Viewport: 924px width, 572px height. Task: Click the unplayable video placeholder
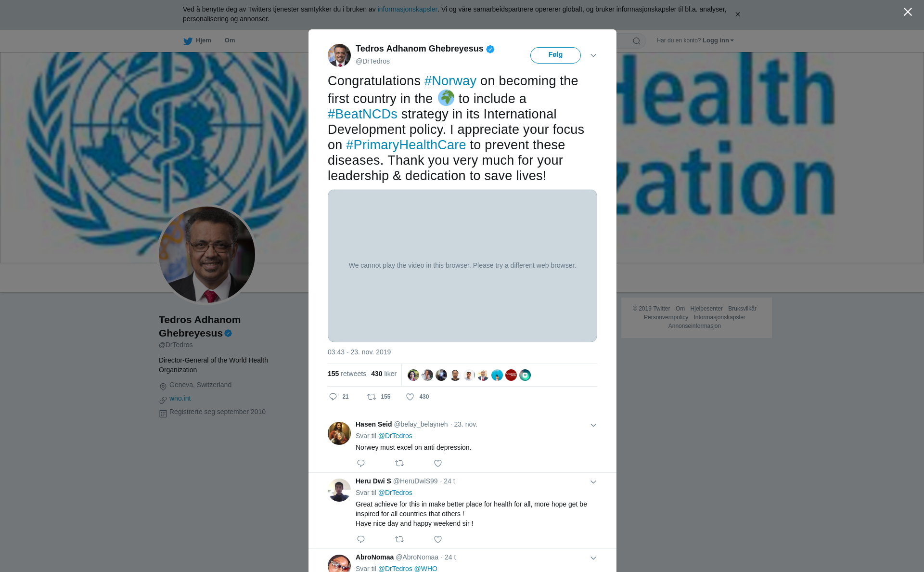pyautogui.click(x=462, y=266)
